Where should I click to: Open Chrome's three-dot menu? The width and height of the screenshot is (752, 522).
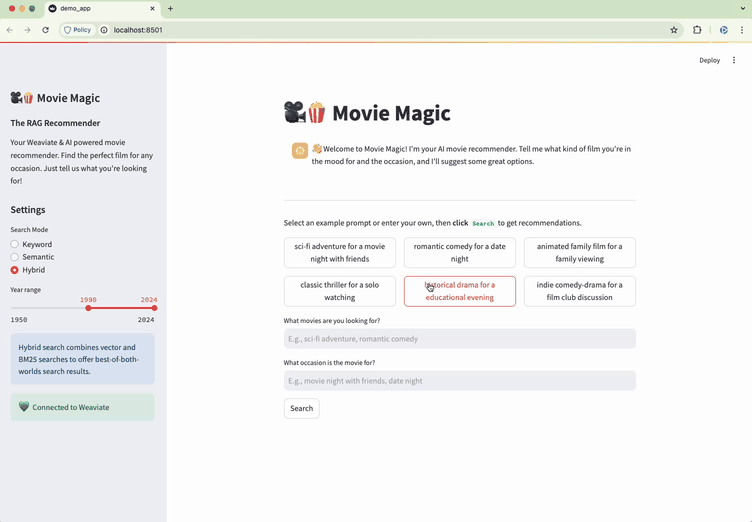tap(741, 30)
